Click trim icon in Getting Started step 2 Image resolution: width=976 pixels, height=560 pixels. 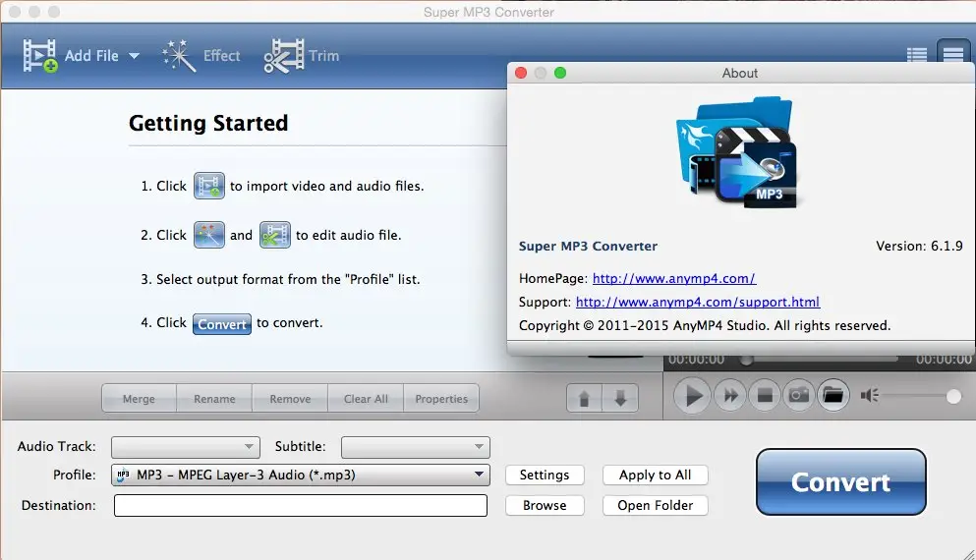pos(274,235)
